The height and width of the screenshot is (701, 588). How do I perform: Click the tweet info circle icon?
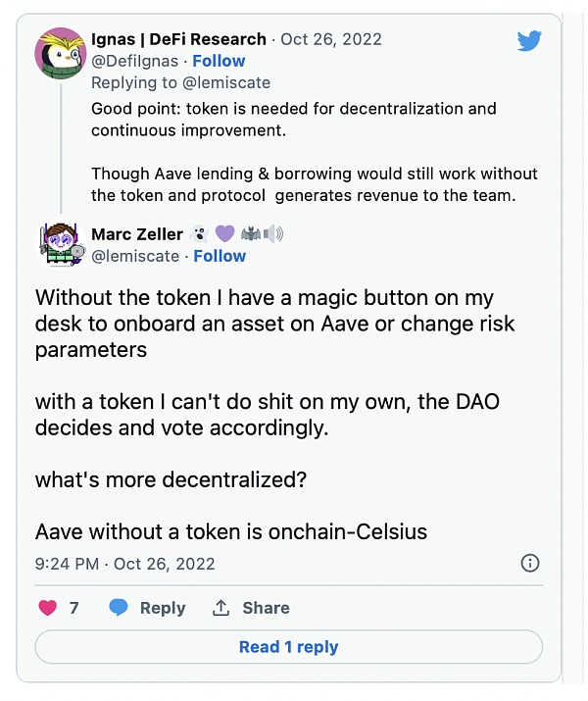click(x=529, y=563)
